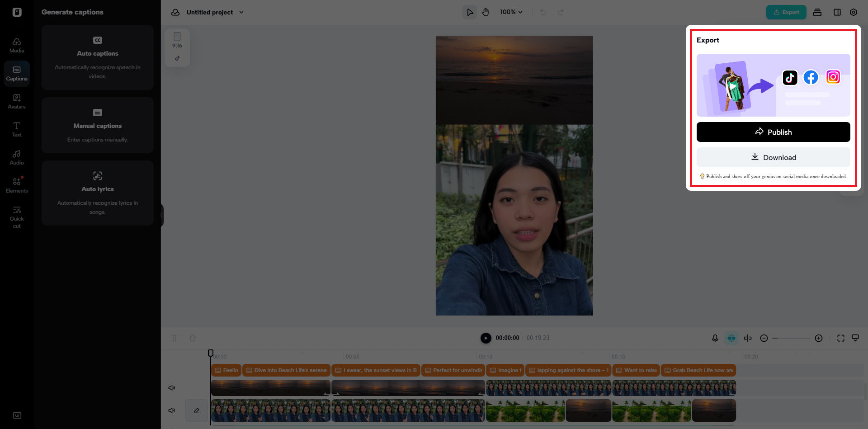Switch to the Captions tab
This screenshot has height=429, width=868.
16,73
